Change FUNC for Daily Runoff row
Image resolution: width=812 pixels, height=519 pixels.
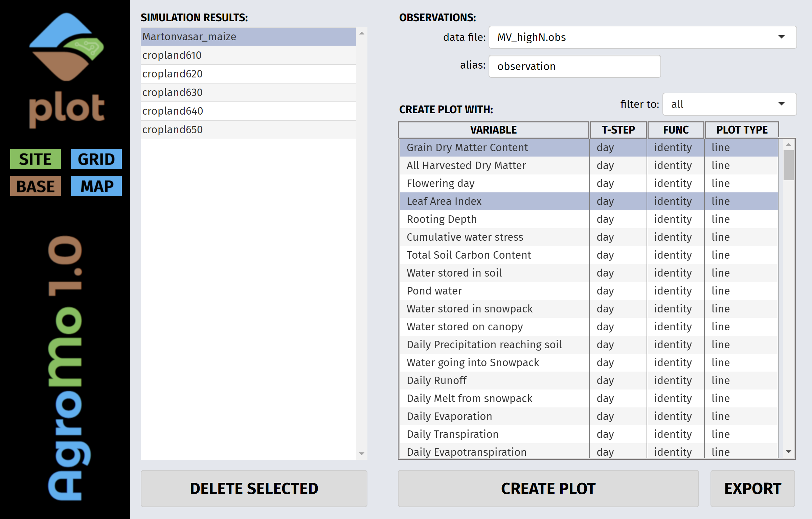tap(675, 380)
